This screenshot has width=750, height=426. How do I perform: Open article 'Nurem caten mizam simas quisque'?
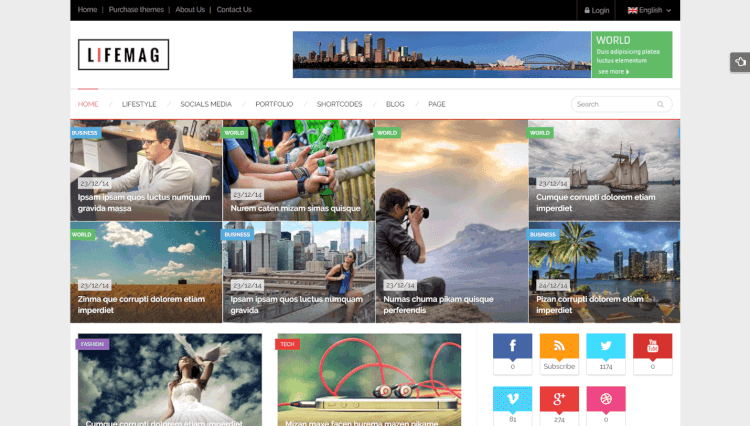[x=296, y=208]
